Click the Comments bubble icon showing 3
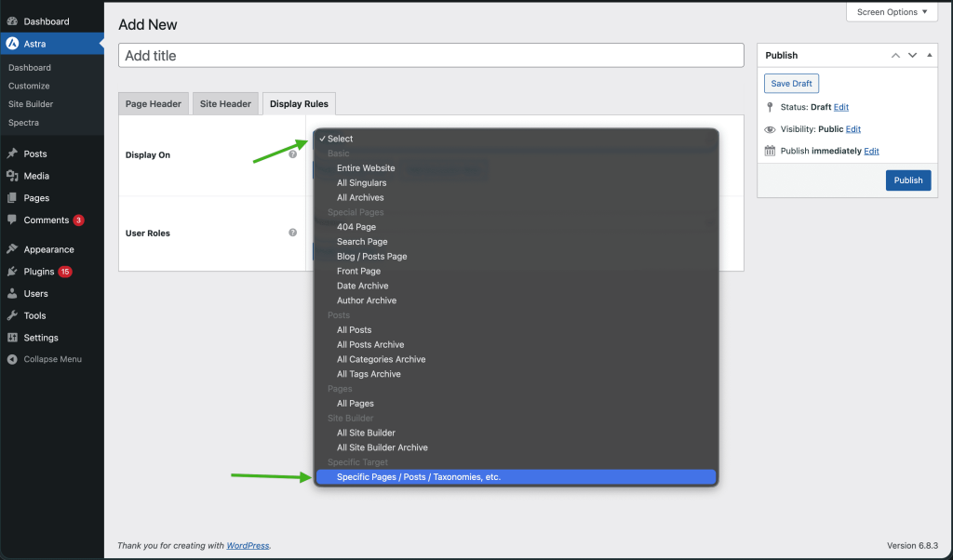The image size is (953, 560). click(11, 220)
